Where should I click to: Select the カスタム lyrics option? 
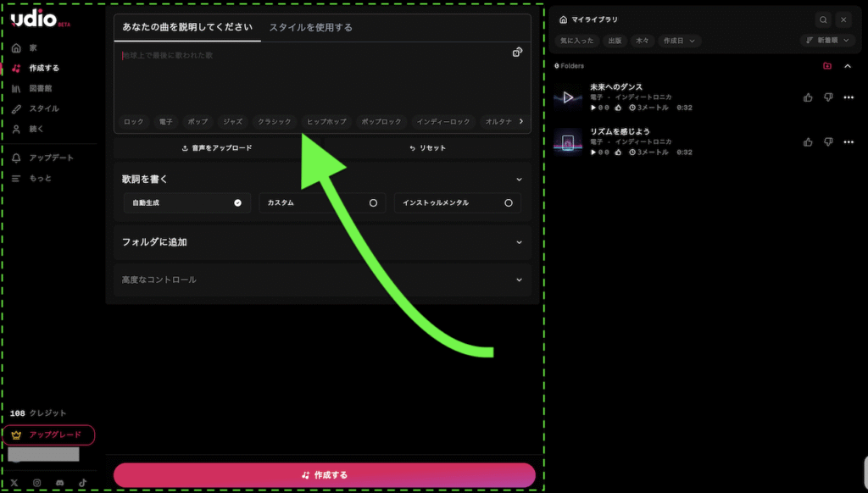click(322, 203)
